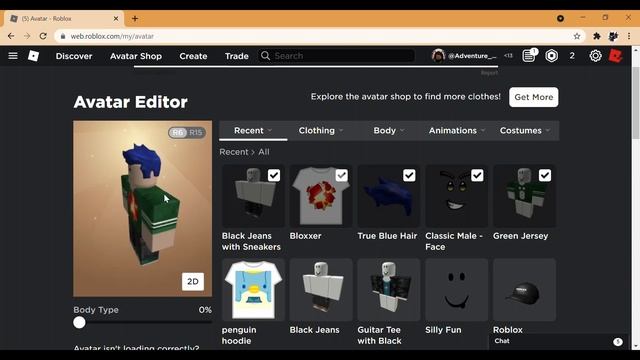Viewport: 640px width, 360px height.
Task: Click the recording indicator in title bar
Action: coord(560,18)
